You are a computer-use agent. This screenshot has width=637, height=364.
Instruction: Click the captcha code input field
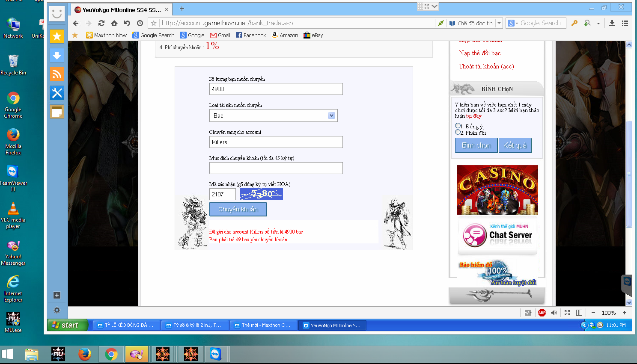(x=223, y=194)
